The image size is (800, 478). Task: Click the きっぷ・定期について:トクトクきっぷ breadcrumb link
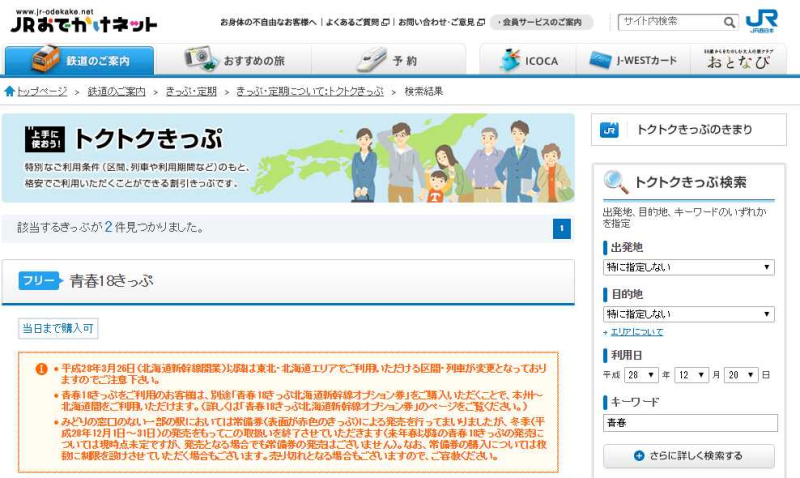(310, 91)
